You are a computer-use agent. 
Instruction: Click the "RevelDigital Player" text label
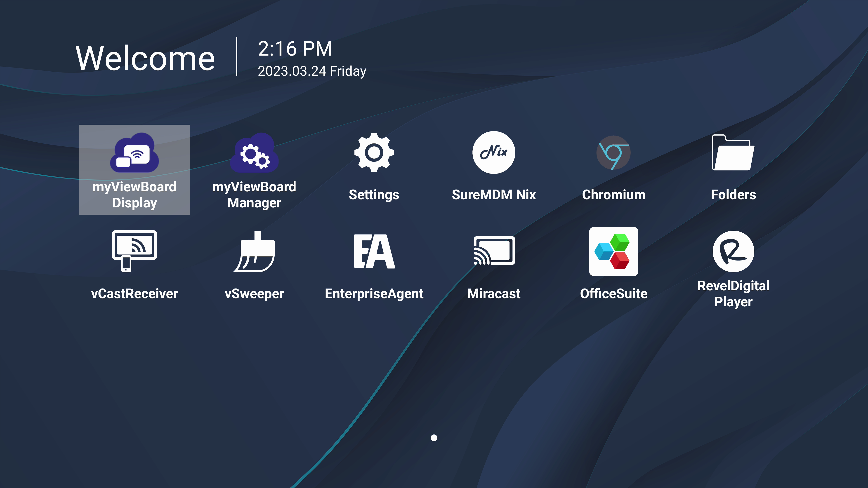coord(733,294)
